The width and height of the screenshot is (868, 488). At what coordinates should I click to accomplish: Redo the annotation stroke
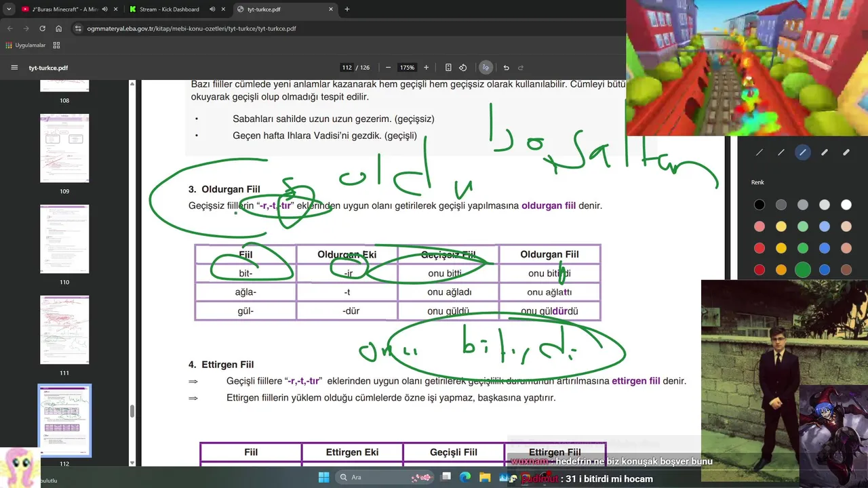click(x=521, y=68)
